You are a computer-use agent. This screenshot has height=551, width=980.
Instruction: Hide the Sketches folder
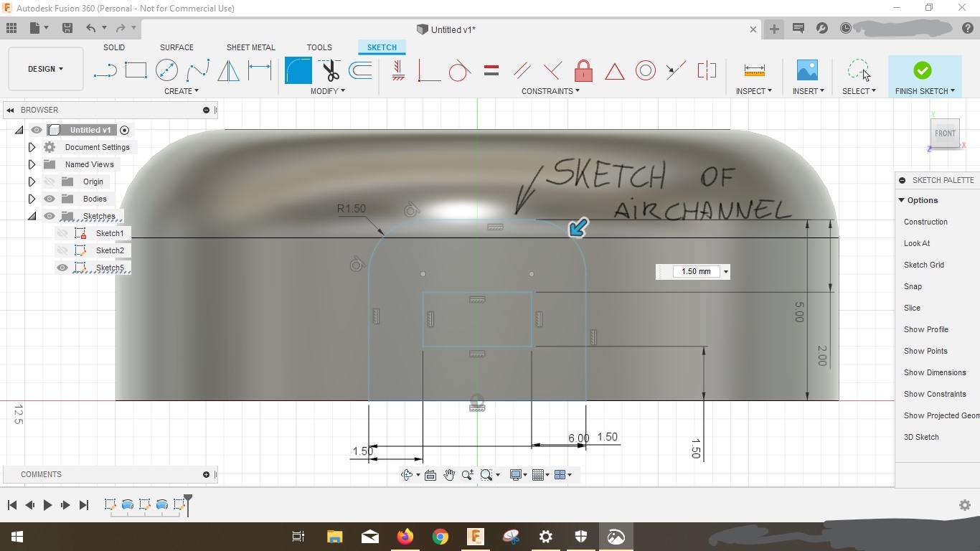pyautogui.click(x=50, y=216)
